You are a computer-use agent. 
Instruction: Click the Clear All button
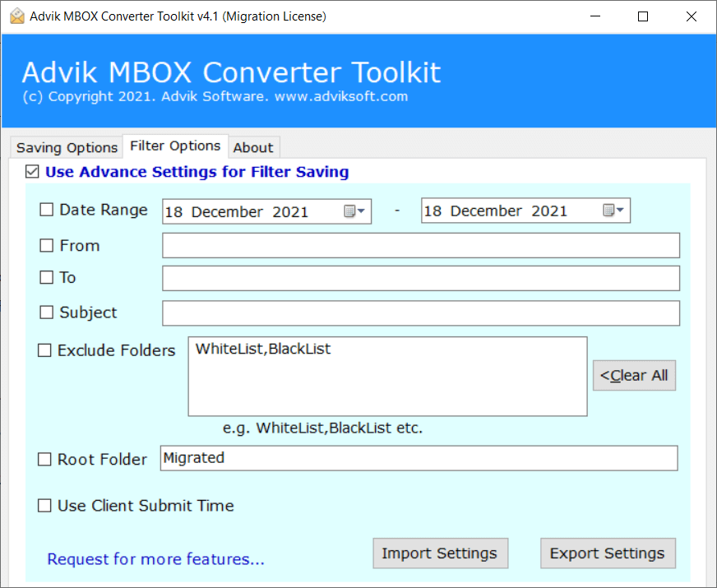[x=634, y=375]
